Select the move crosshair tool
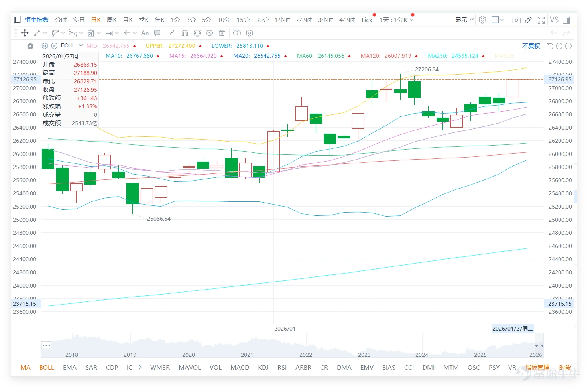 25,33
